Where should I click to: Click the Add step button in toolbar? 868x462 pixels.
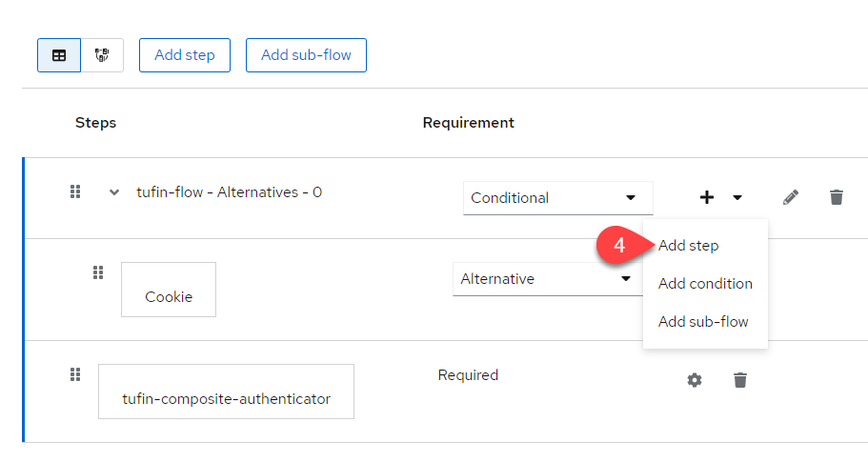185,55
